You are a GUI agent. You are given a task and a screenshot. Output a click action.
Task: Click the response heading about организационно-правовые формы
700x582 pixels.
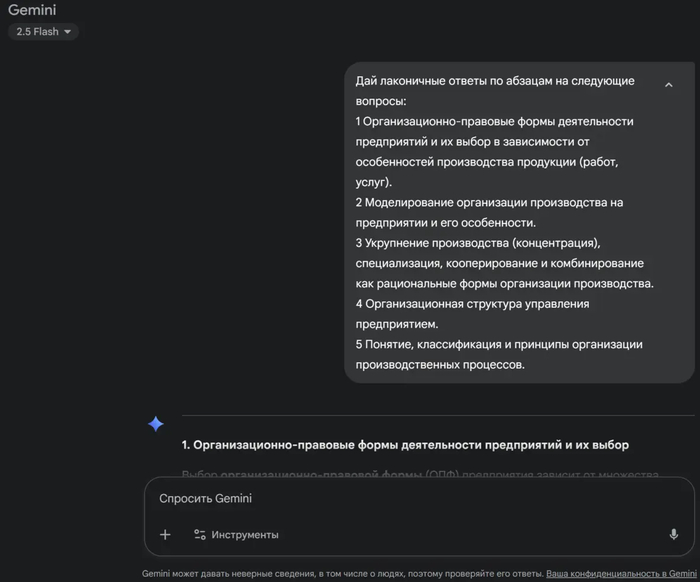click(405, 444)
